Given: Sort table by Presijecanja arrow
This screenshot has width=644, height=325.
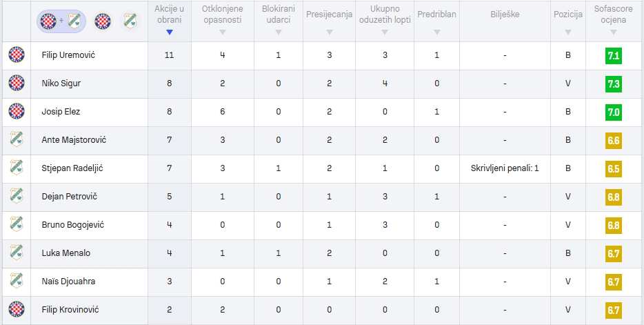Looking at the screenshot, I should [x=330, y=32].
